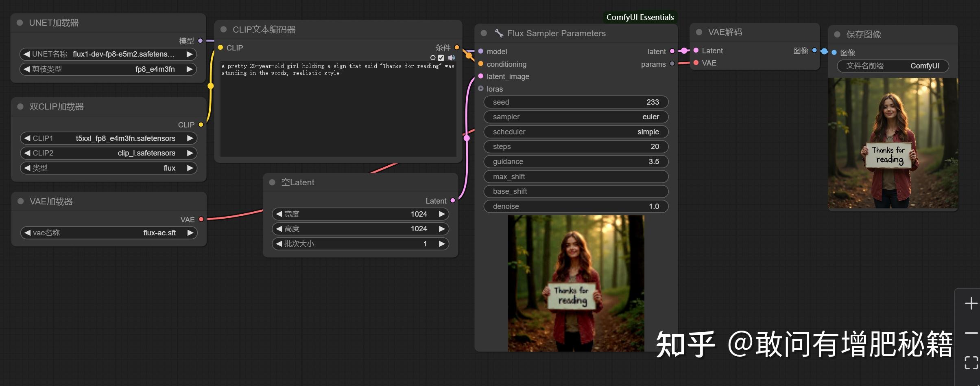Click the Flux Sampler Parameters node title
This screenshot has width=980, height=386.
tap(556, 33)
